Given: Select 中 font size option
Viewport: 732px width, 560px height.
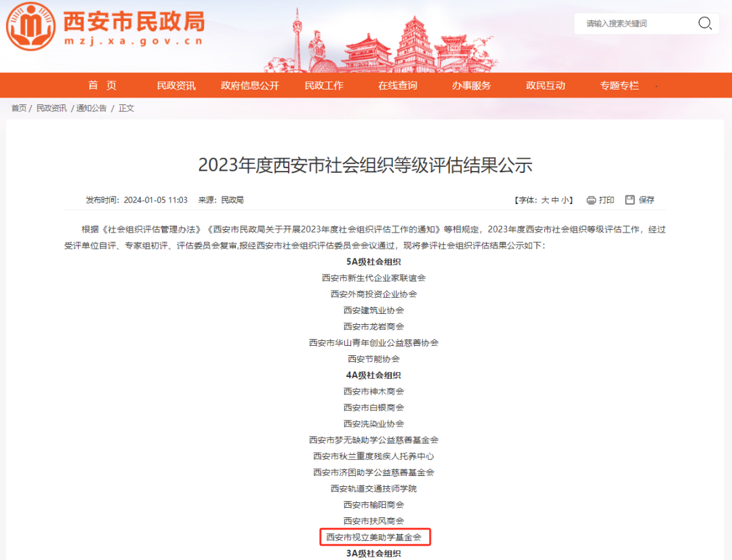Looking at the screenshot, I should [556, 199].
